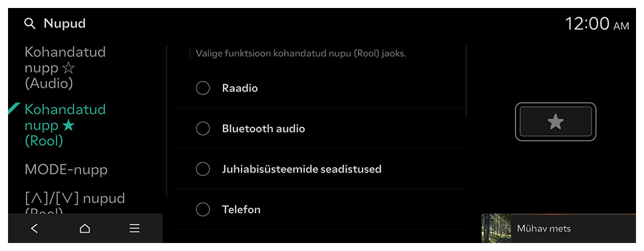Click the Bluetooth audio label text
Viewport: 644px width, 251px height.
(263, 129)
